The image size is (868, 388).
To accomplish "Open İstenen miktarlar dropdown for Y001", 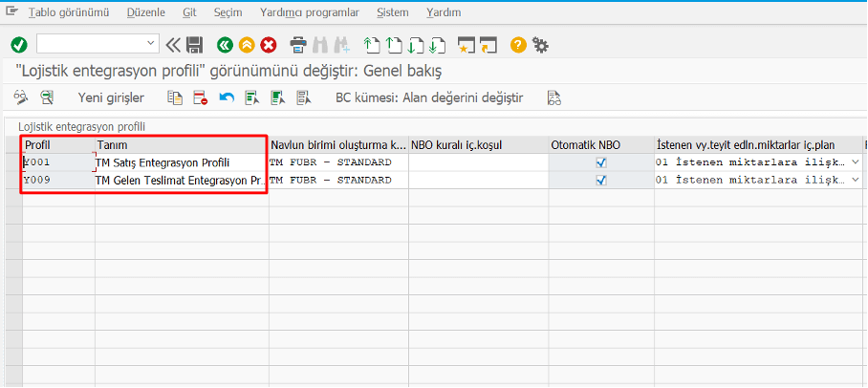I will tap(854, 162).
